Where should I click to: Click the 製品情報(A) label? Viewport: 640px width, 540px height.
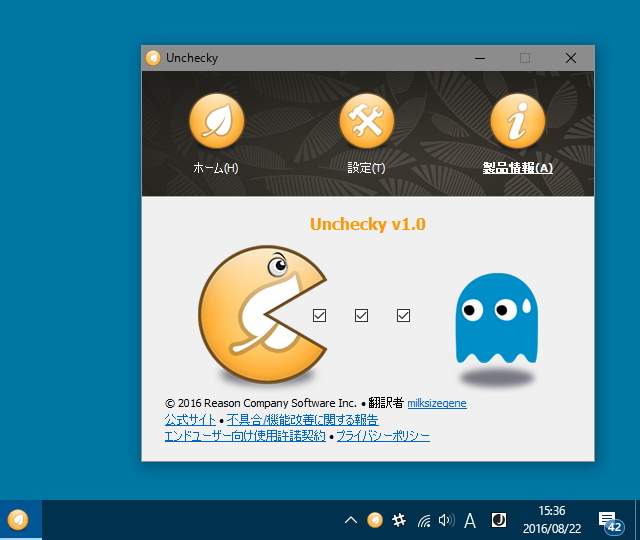[518, 168]
